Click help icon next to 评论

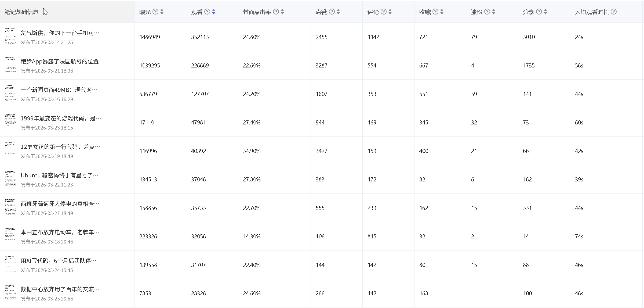(384, 12)
